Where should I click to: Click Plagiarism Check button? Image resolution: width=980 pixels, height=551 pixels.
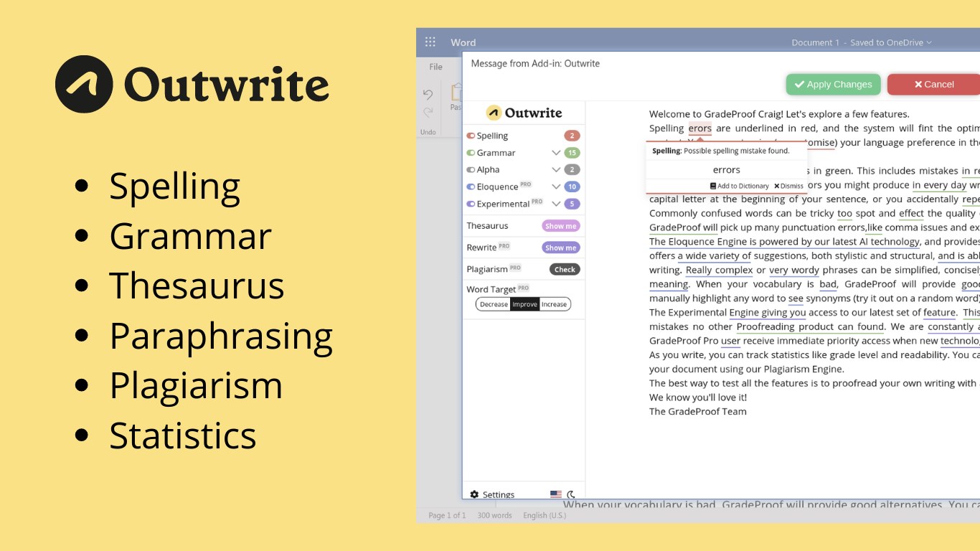[x=565, y=270]
